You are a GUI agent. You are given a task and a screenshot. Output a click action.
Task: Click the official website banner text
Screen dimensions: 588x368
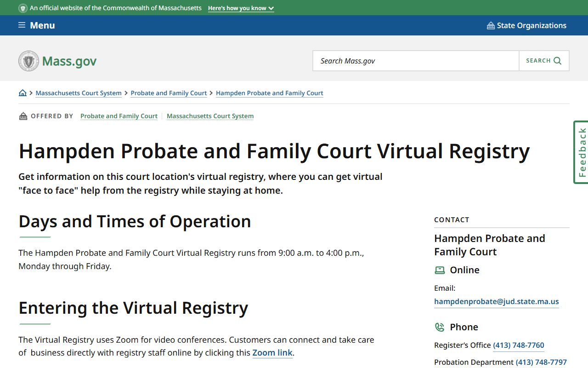point(116,8)
